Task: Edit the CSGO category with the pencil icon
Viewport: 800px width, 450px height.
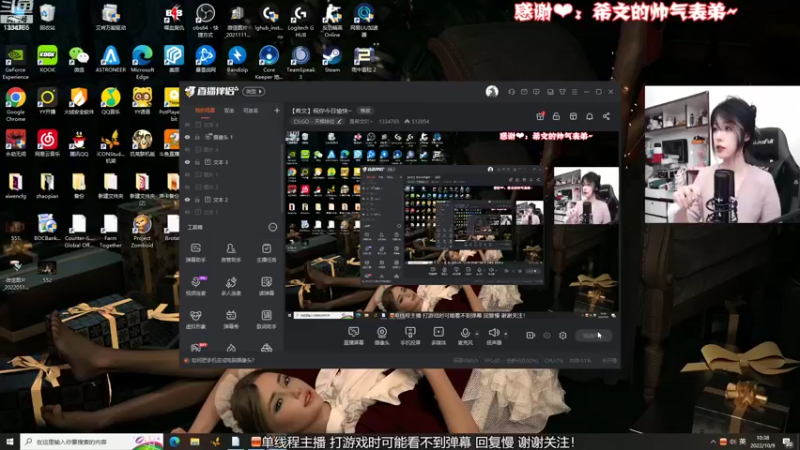Action: coord(340,121)
